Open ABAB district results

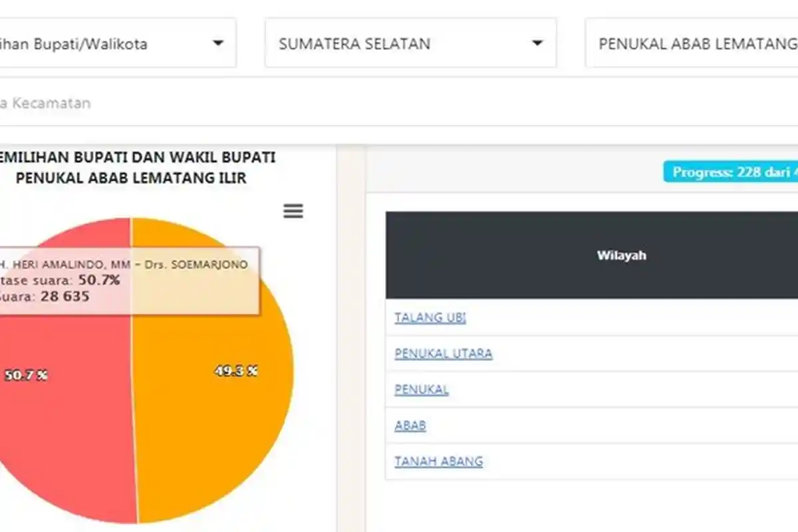[410, 426]
